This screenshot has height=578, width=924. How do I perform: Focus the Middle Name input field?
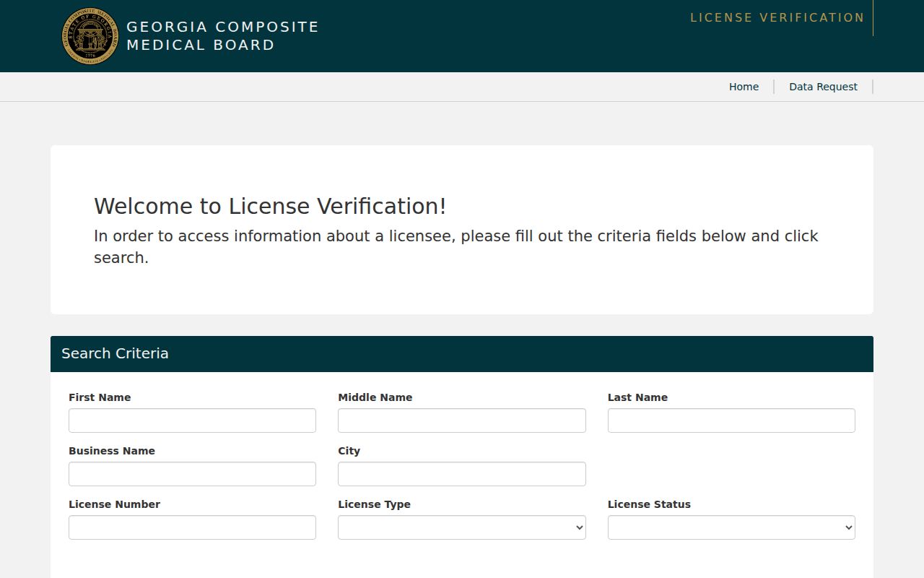(462, 420)
